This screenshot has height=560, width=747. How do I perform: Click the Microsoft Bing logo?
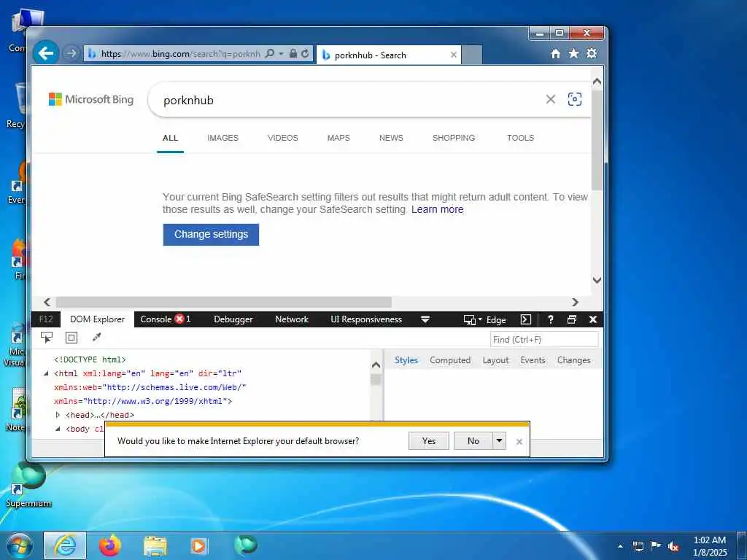coord(91,99)
